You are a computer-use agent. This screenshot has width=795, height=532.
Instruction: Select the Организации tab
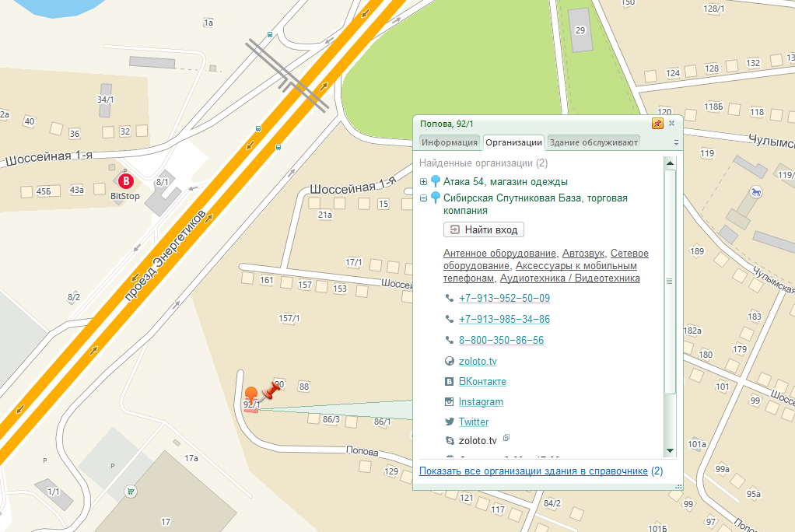coord(513,142)
